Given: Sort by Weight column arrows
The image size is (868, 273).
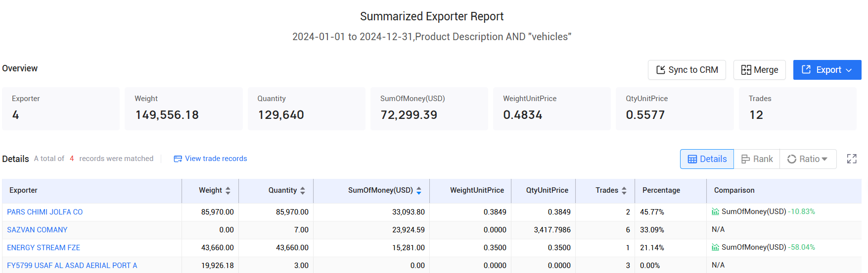Looking at the screenshot, I should (x=228, y=191).
